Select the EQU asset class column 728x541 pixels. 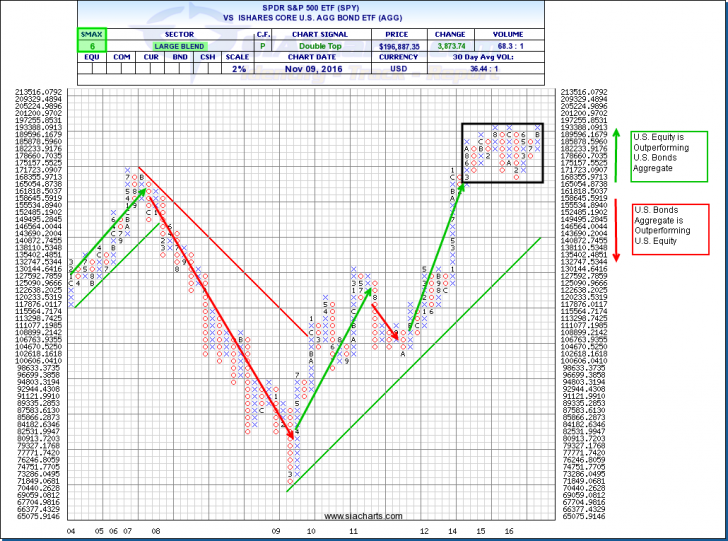coord(92,58)
